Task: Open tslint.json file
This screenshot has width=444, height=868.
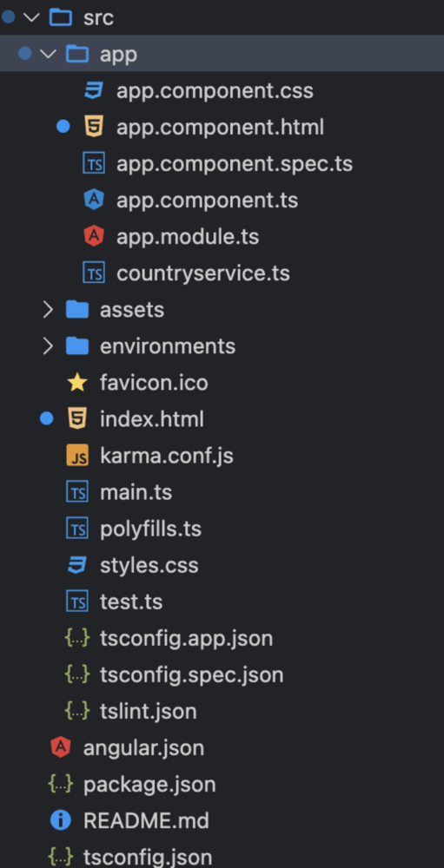Action: coord(148,712)
